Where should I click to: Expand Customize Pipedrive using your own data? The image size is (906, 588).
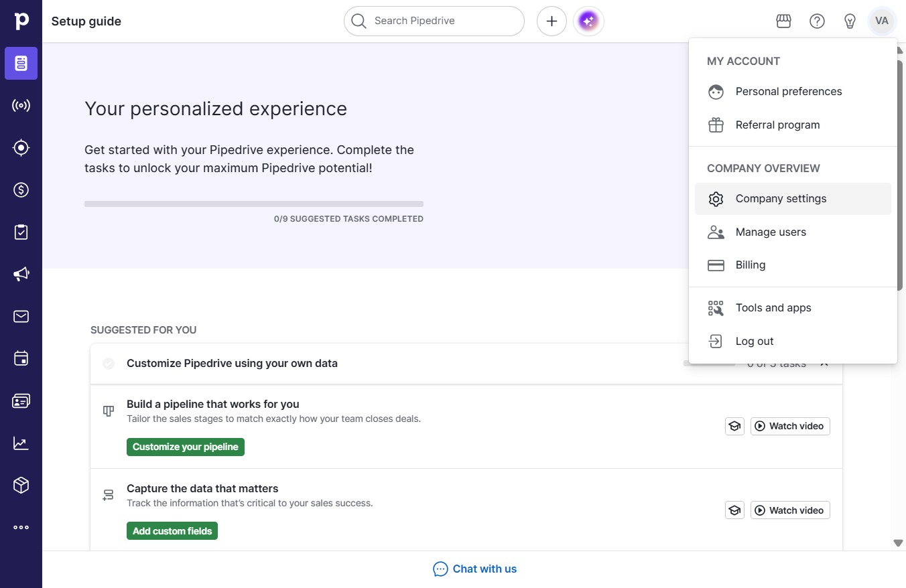[x=466, y=364]
